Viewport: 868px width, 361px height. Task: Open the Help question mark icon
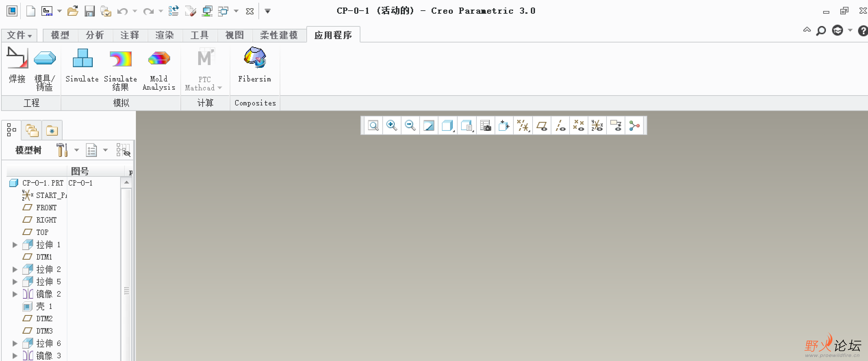click(863, 31)
